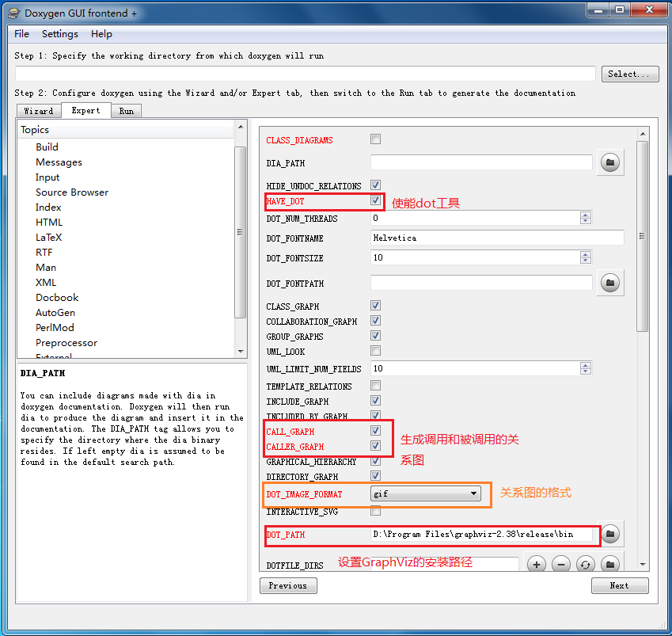Image resolution: width=672 pixels, height=636 pixels.
Task: Click Topics list scrollbar down arrow
Action: (x=241, y=351)
